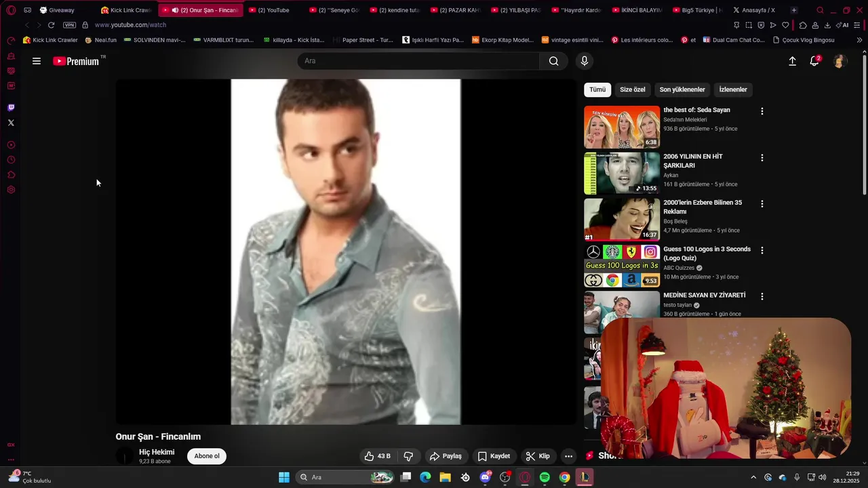The width and height of the screenshot is (868, 488).
Task: Show hidden system tray icons chevron
Action: point(753,477)
